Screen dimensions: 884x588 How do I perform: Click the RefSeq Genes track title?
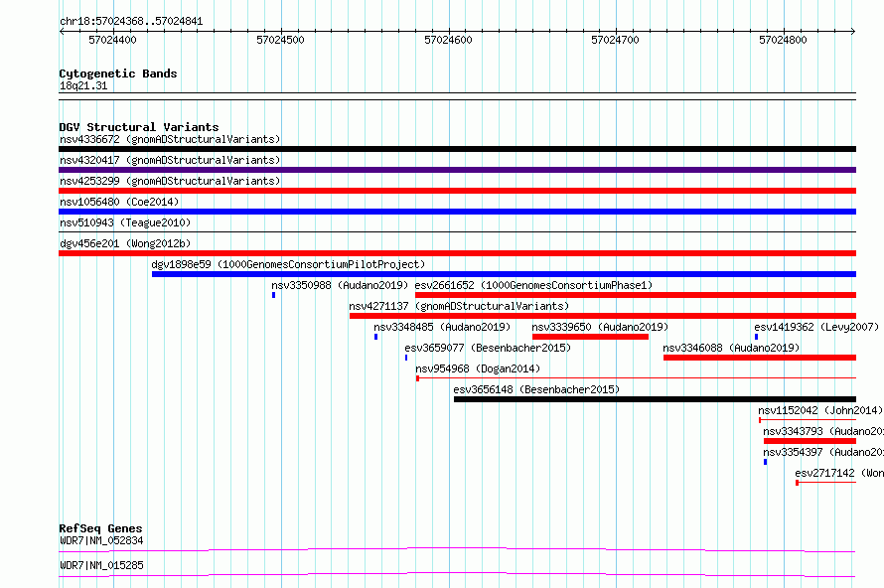100,528
